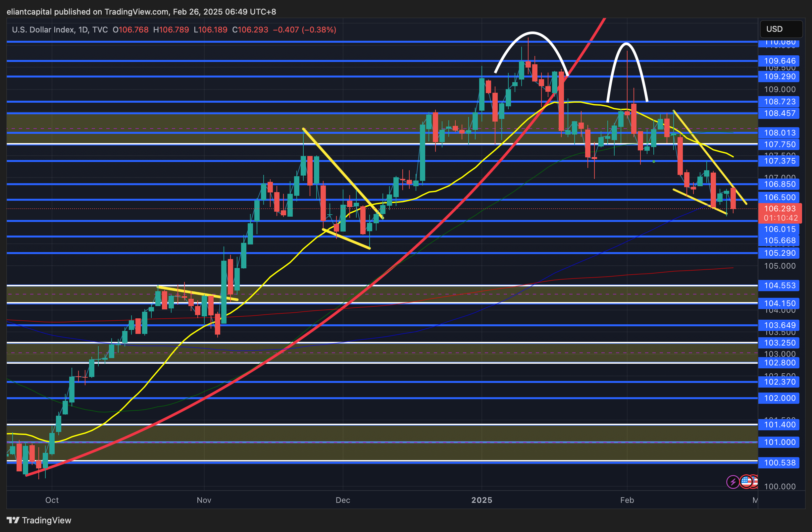
Task: Click the Nov label on time axis
Action: tap(204, 500)
